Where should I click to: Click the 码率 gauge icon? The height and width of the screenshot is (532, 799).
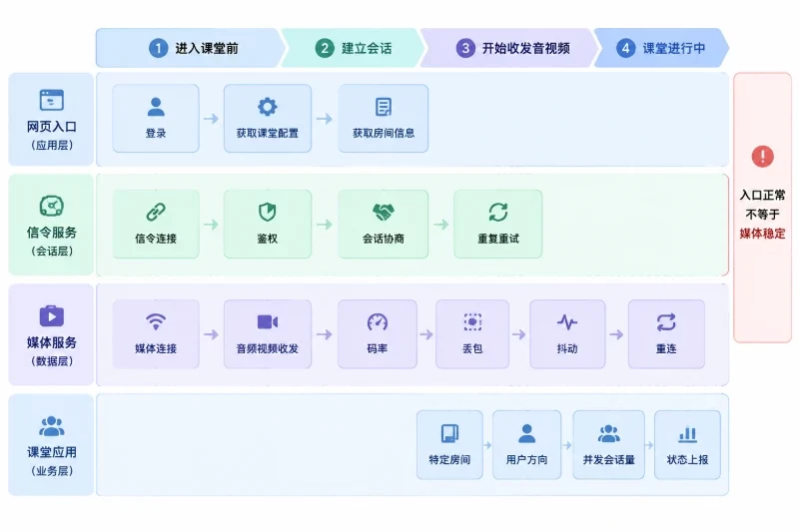pyautogui.click(x=378, y=321)
